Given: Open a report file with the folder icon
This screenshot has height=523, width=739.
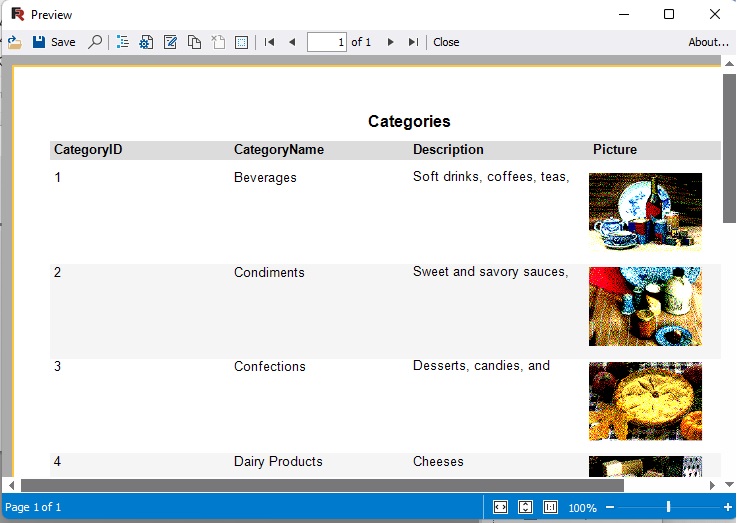Looking at the screenshot, I should coord(14,42).
